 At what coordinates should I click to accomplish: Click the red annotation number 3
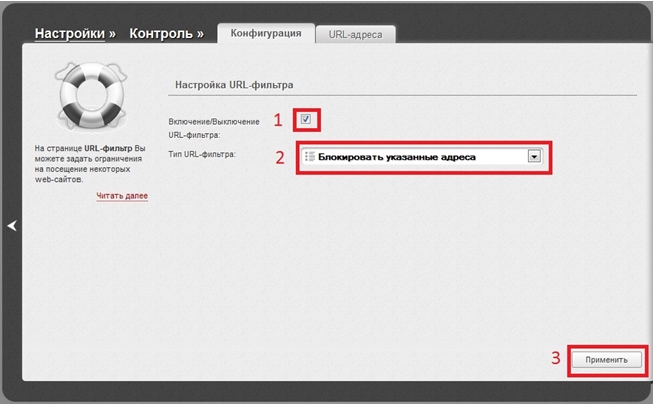(x=555, y=359)
